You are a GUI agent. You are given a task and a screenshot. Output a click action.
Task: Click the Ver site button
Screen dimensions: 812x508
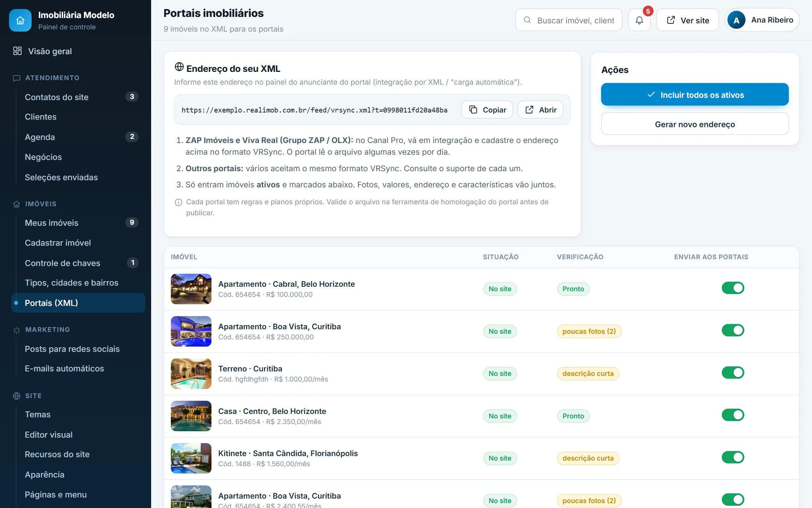688,20
